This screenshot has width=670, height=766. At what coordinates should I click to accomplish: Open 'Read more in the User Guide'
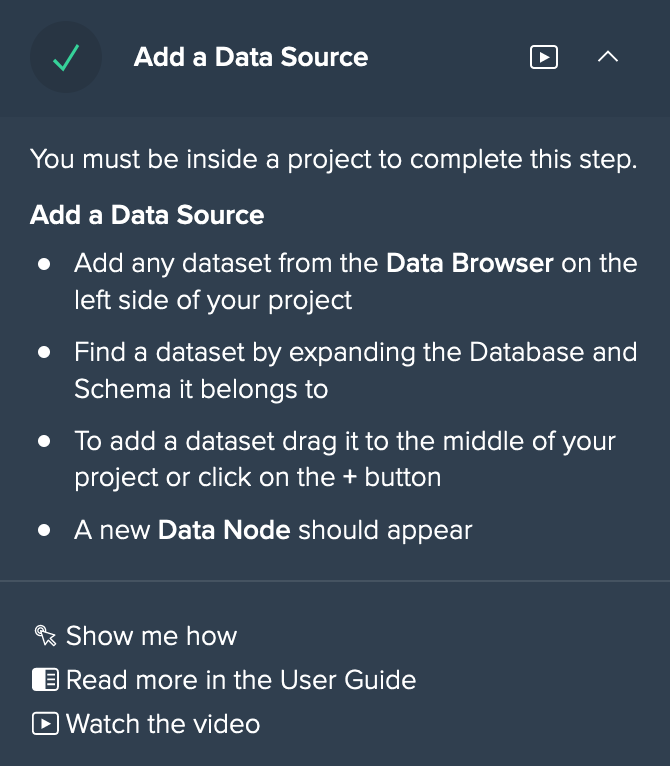click(241, 680)
